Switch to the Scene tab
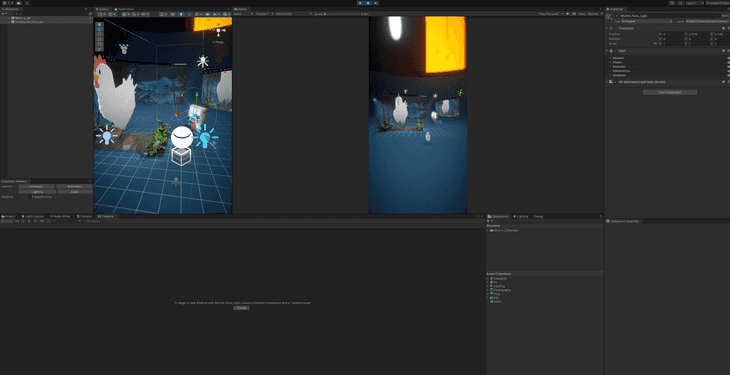 pyautogui.click(x=103, y=9)
